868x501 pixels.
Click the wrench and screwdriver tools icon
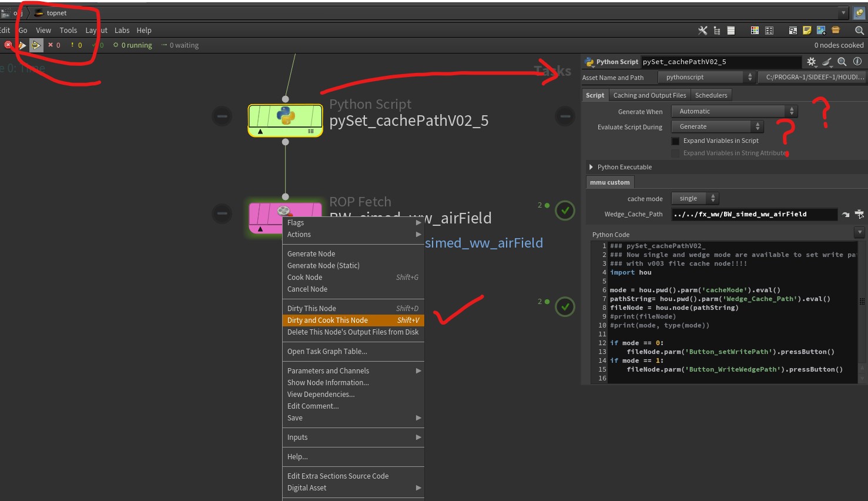[702, 31]
